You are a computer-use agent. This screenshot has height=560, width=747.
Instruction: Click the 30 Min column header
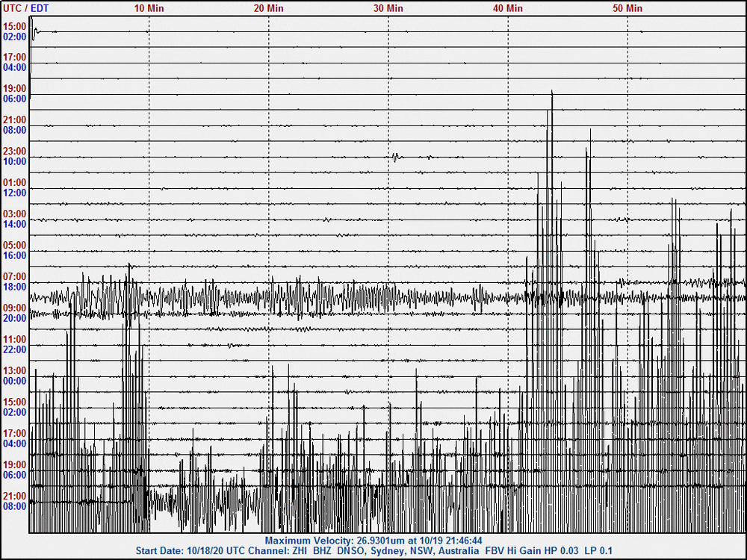click(x=387, y=8)
